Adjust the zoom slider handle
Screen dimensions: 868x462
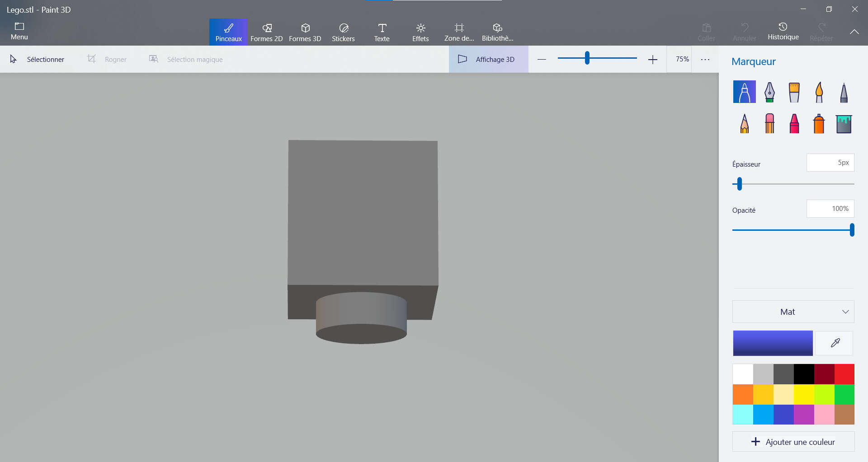pyautogui.click(x=587, y=58)
